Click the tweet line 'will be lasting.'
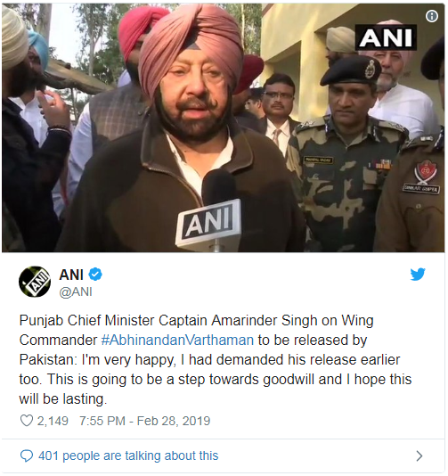 (63, 398)
